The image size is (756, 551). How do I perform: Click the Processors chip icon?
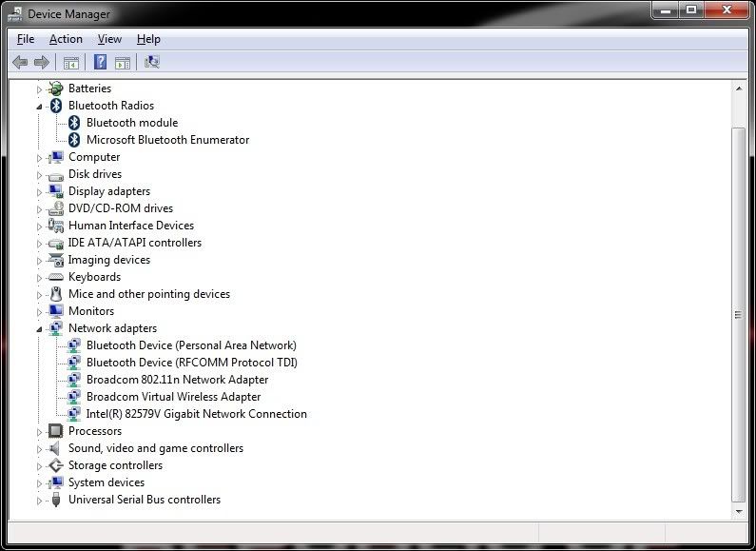click(x=56, y=431)
